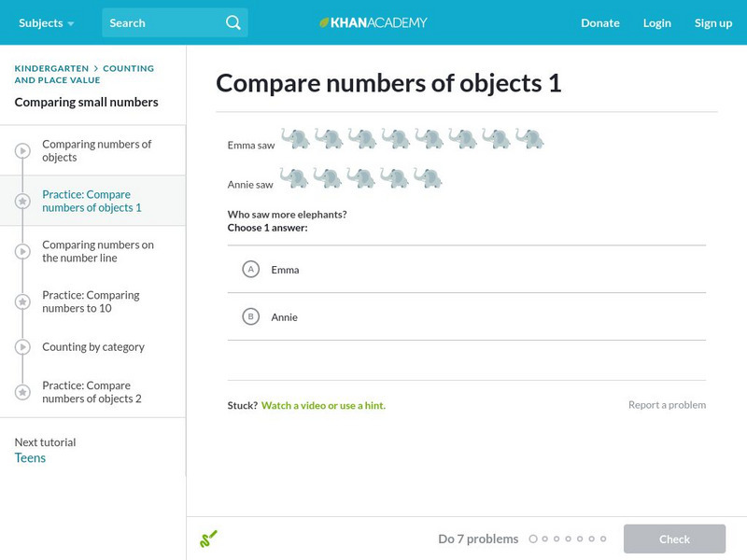Click play icon beside Counting by category
The image size is (747, 560).
point(22,346)
